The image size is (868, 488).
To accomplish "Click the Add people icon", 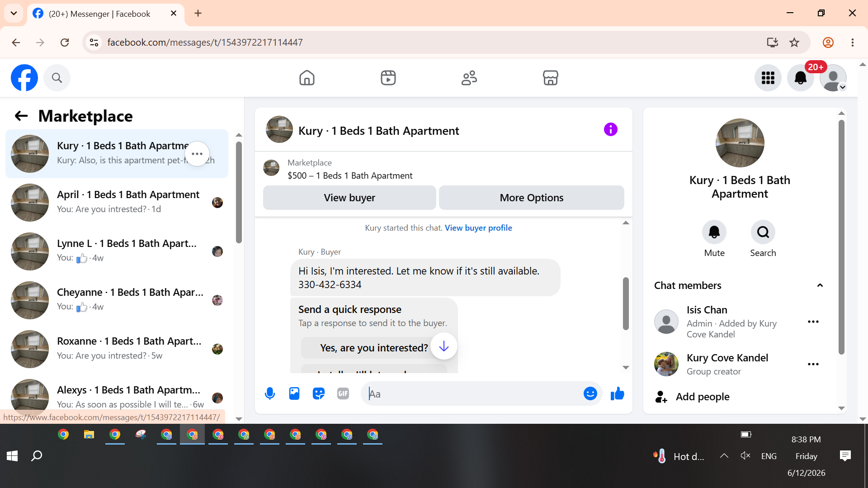I will point(661,397).
